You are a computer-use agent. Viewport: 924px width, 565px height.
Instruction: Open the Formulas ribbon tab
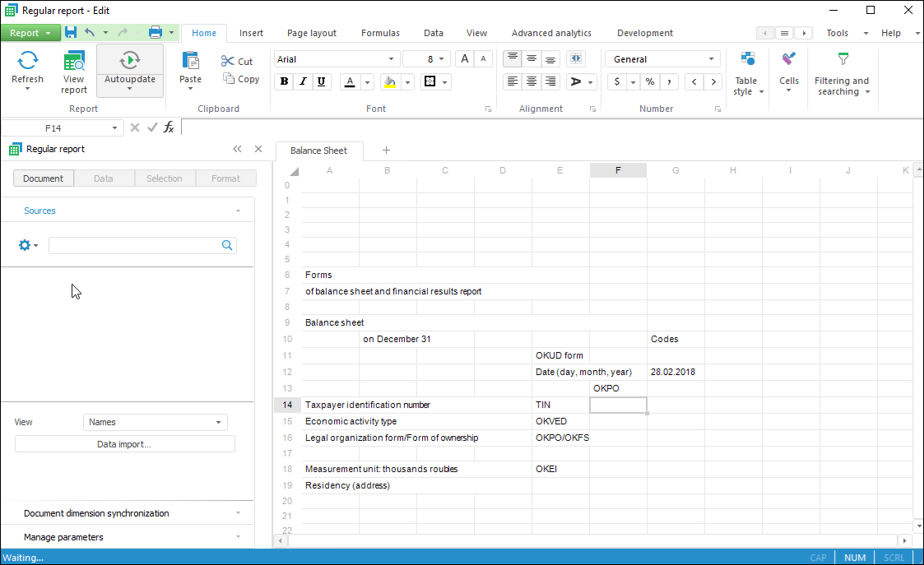pyautogui.click(x=380, y=33)
